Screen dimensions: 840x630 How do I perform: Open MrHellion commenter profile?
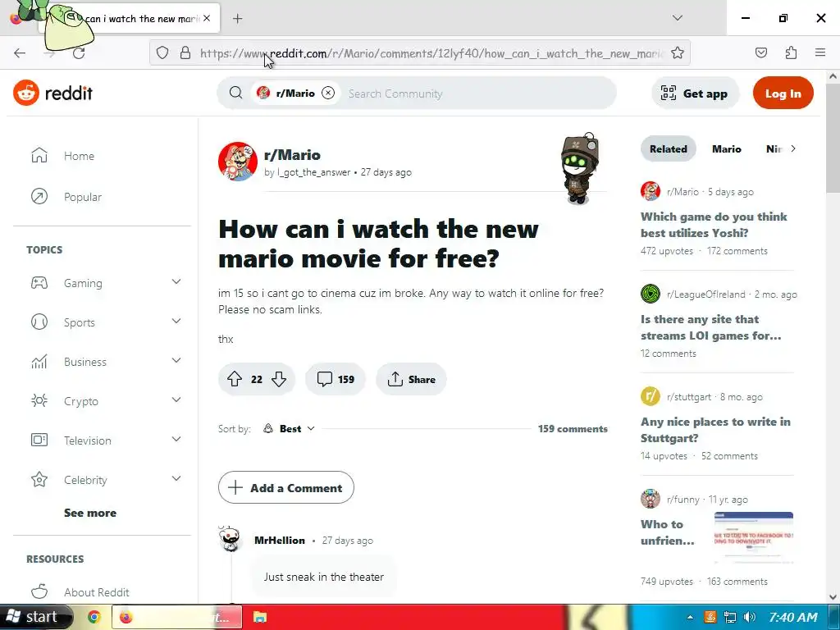pos(280,540)
